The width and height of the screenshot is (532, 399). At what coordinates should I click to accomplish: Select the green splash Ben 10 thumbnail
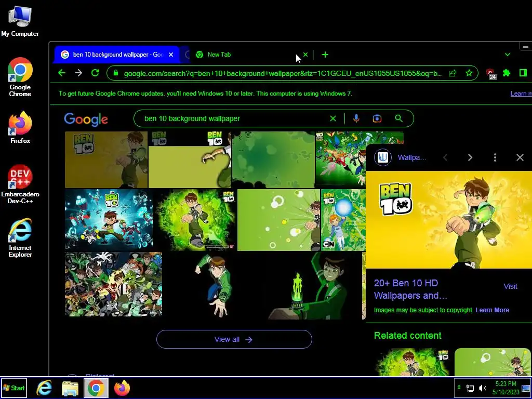click(195, 220)
